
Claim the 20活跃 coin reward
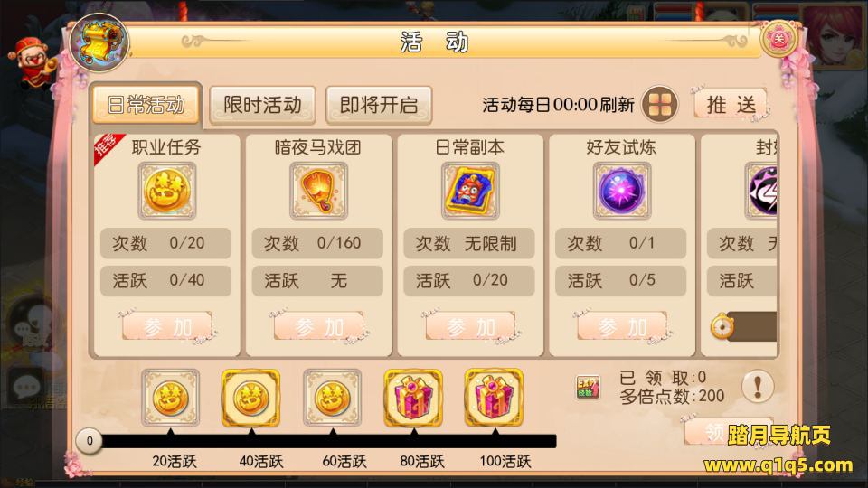(171, 398)
